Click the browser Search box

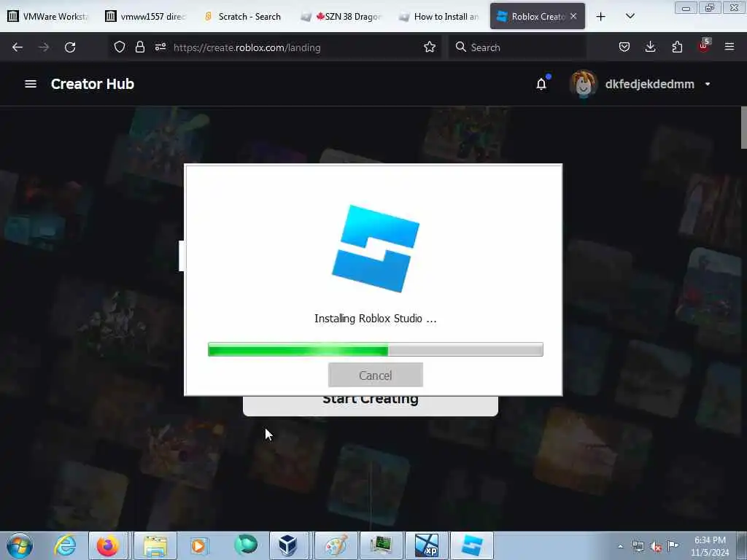click(517, 47)
